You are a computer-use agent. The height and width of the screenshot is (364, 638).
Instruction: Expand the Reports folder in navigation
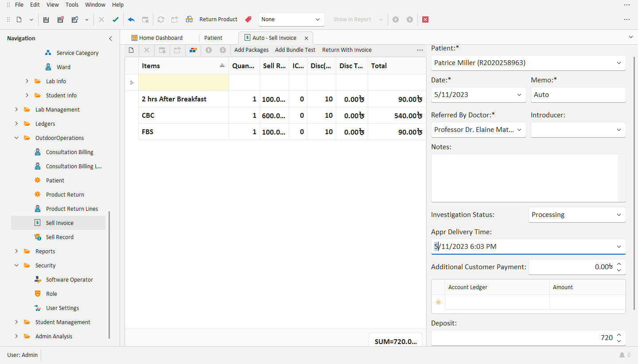tap(16, 251)
